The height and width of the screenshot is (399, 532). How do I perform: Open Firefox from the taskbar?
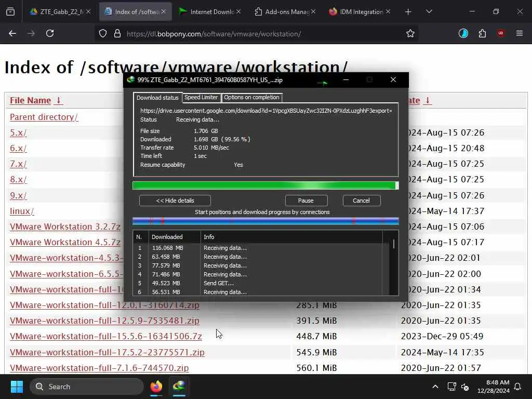[156, 387]
